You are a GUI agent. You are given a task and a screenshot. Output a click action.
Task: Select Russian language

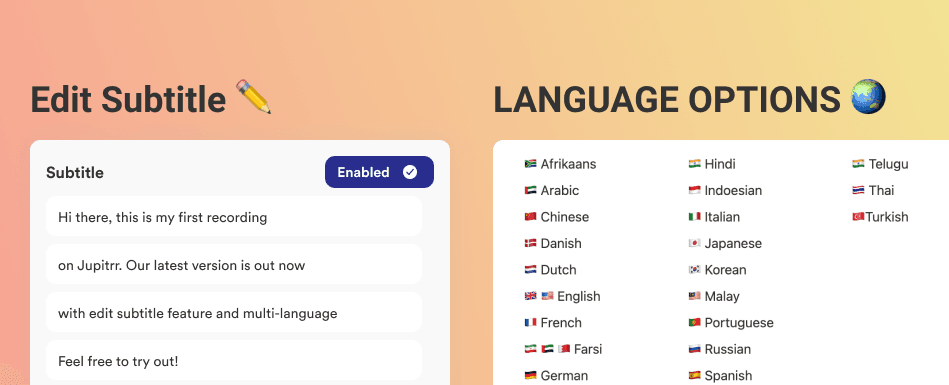pyautogui.click(x=727, y=349)
